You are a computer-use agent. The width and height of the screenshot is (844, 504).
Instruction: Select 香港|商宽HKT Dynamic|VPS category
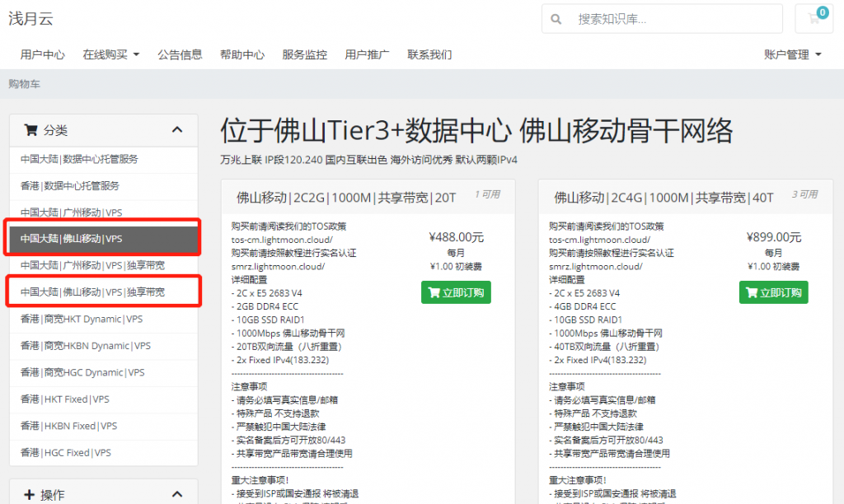coord(103,319)
